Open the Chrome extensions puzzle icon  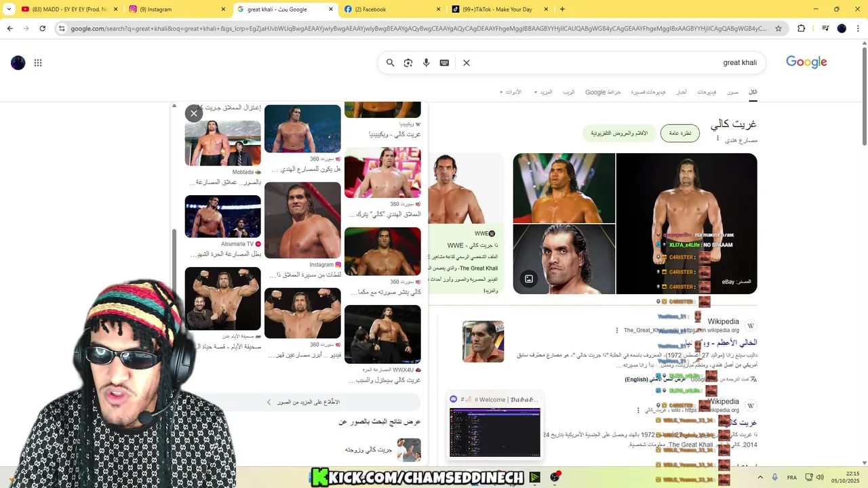tap(801, 28)
